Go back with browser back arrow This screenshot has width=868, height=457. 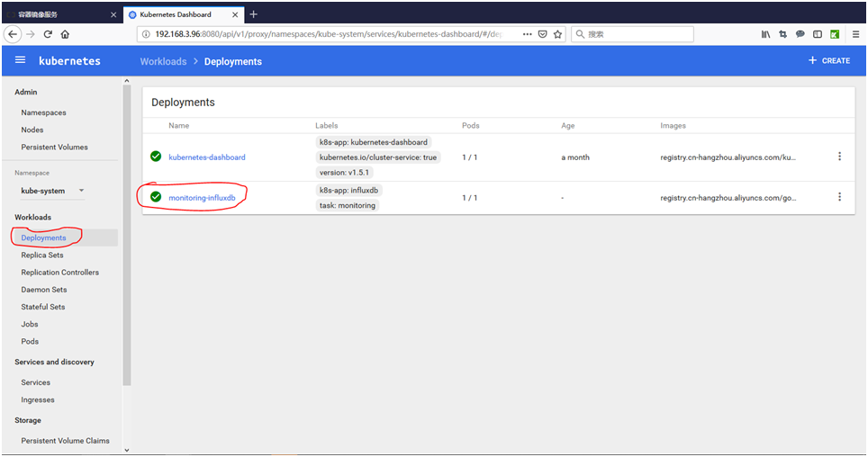click(x=13, y=34)
